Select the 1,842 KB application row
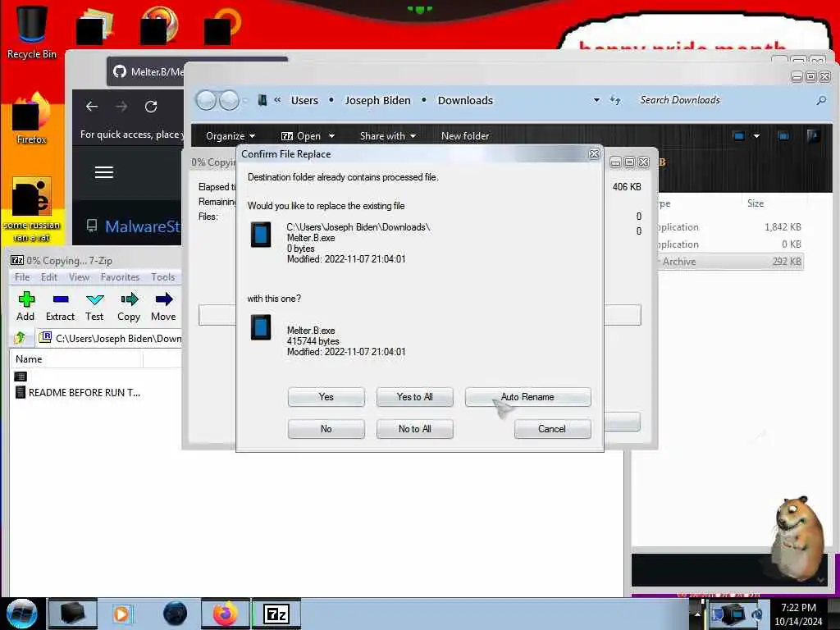Image resolution: width=840 pixels, height=630 pixels. tap(731, 227)
